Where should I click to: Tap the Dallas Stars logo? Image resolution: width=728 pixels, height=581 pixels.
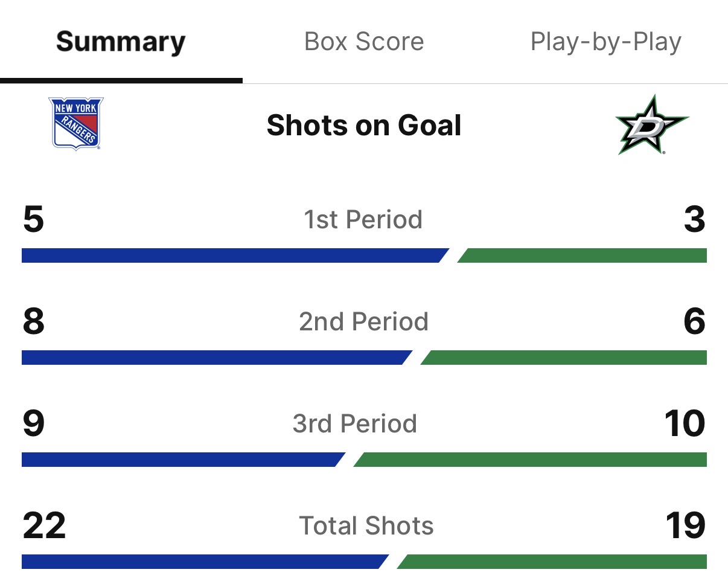click(x=651, y=125)
